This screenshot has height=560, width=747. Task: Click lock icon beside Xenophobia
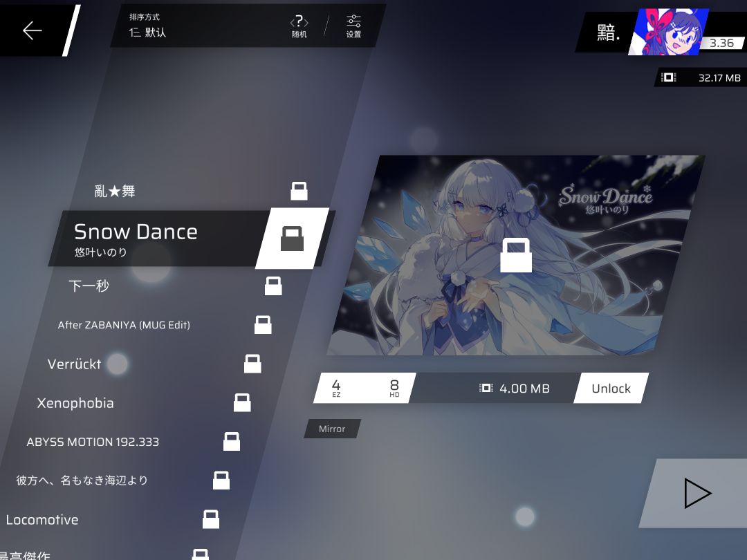[x=242, y=402]
